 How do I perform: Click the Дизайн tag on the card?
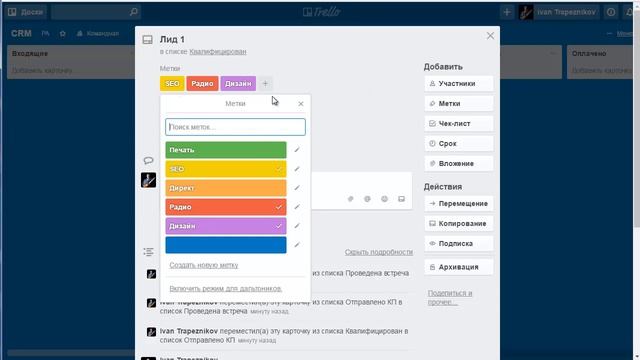click(238, 84)
